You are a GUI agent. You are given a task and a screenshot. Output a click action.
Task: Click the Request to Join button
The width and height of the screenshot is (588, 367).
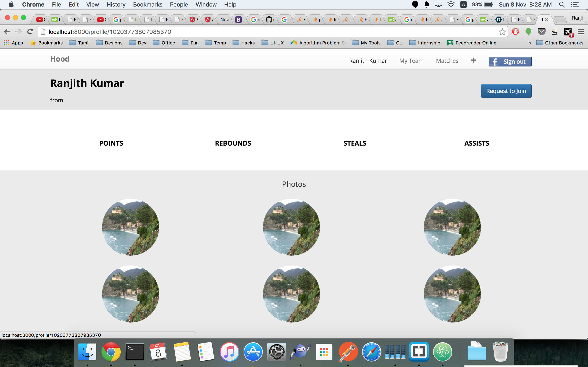pos(506,91)
